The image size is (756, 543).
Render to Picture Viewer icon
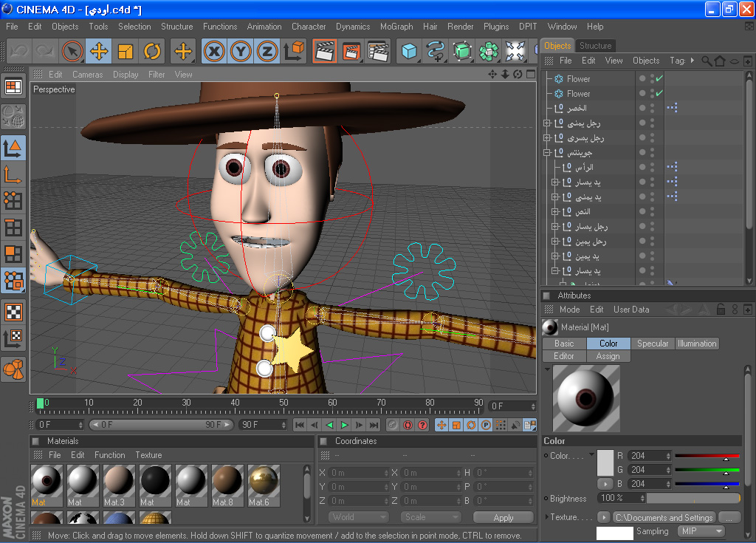coord(351,51)
